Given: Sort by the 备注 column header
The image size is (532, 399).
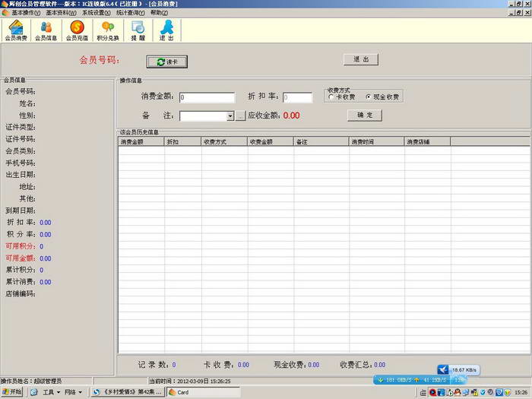Looking at the screenshot, I should (x=321, y=141).
